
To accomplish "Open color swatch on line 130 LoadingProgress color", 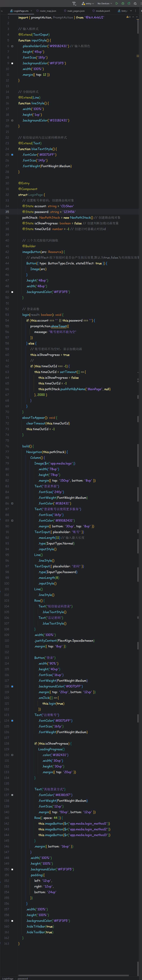I will (x=12, y=755).
